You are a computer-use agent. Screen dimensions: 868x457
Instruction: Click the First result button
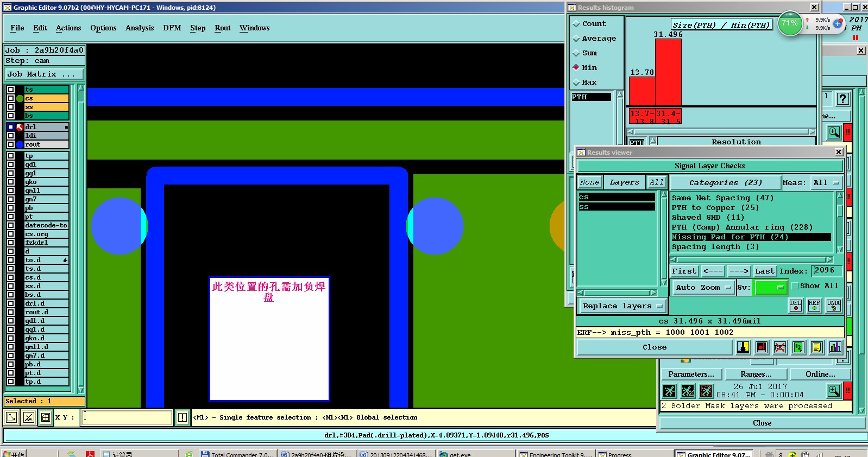point(684,271)
